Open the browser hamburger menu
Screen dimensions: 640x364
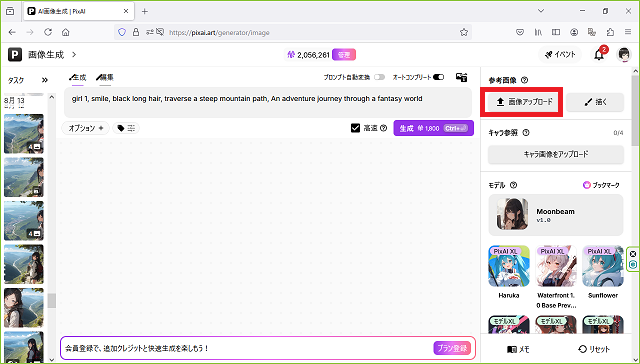tap(628, 32)
